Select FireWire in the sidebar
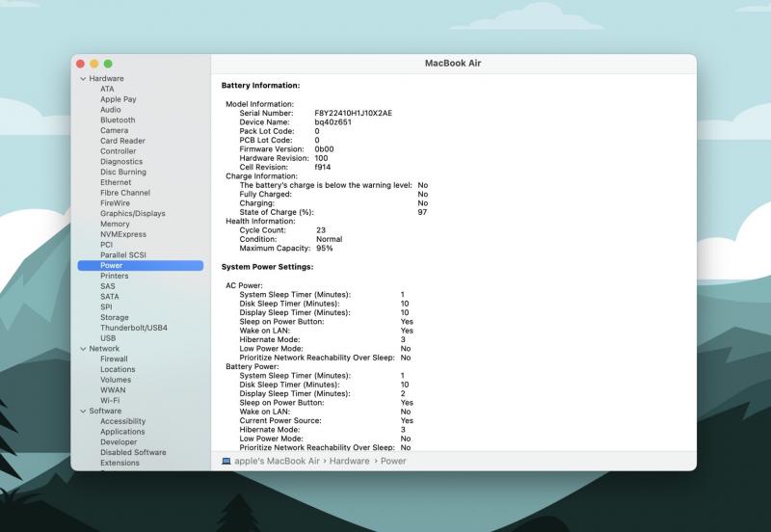The image size is (771, 532). point(115,203)
